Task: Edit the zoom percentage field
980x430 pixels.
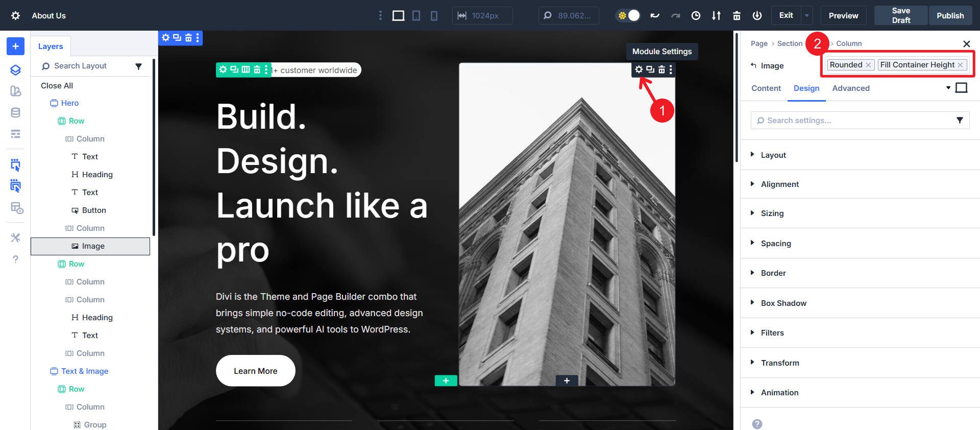Action: 569,16
